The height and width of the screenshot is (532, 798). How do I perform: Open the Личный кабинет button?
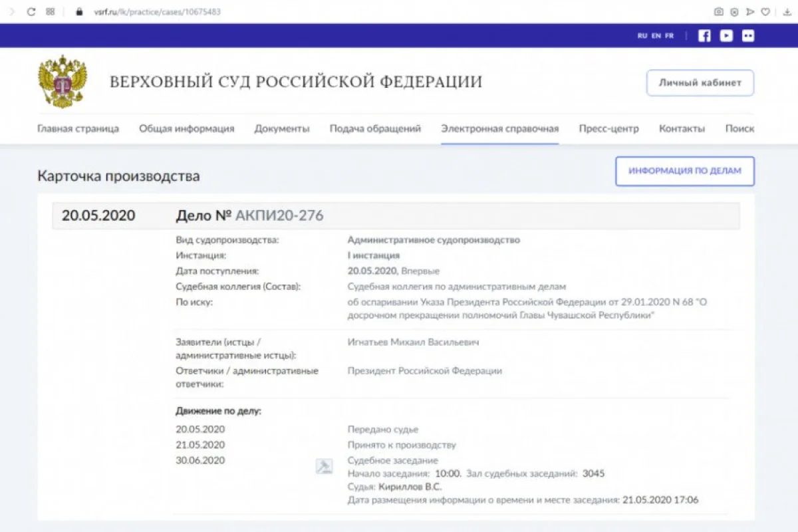point(700,83)
